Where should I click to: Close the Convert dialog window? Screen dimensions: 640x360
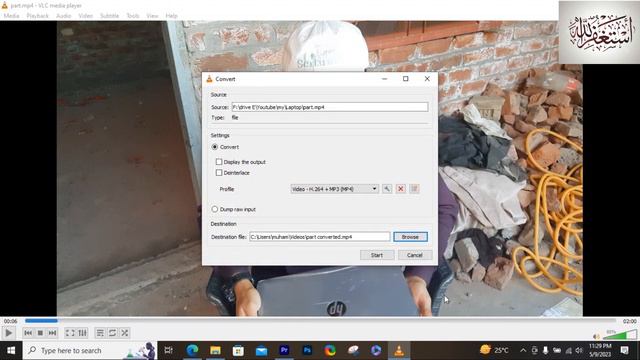427,79
